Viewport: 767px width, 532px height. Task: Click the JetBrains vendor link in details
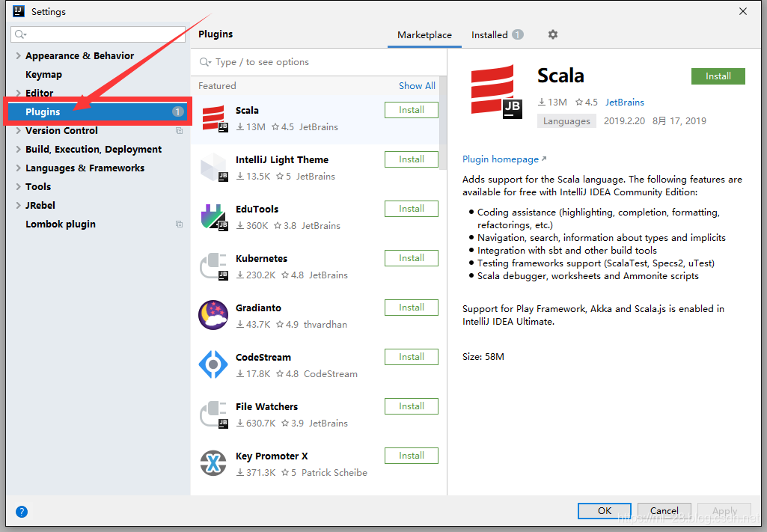[x=625, y=103]
